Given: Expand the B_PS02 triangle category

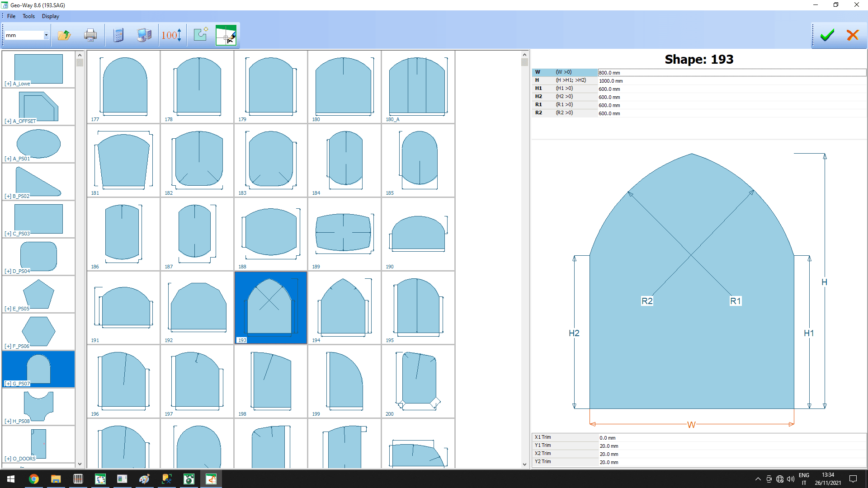Looking at the screenshot, I should tap(8, 196).
